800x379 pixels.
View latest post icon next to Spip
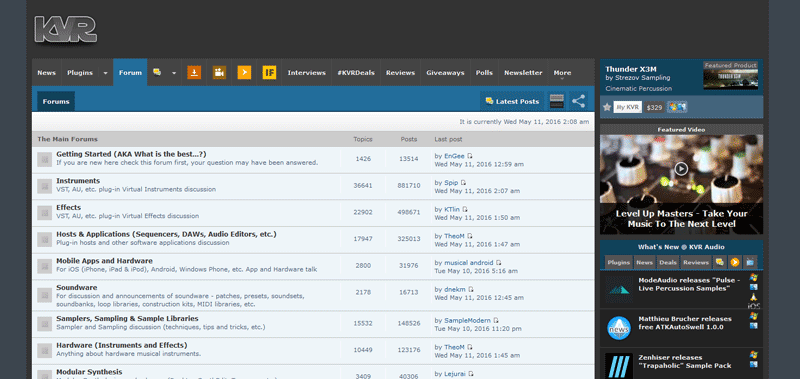pos(463,183)
